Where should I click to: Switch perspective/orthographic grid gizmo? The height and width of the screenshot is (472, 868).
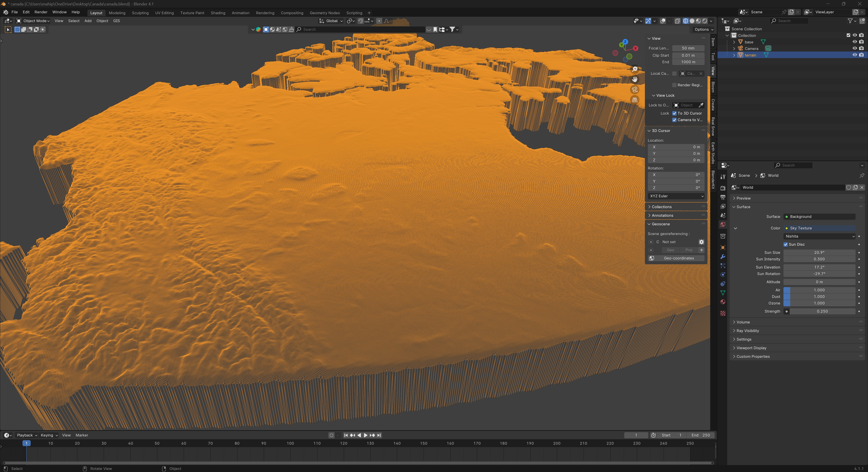[x=635, y=100]
